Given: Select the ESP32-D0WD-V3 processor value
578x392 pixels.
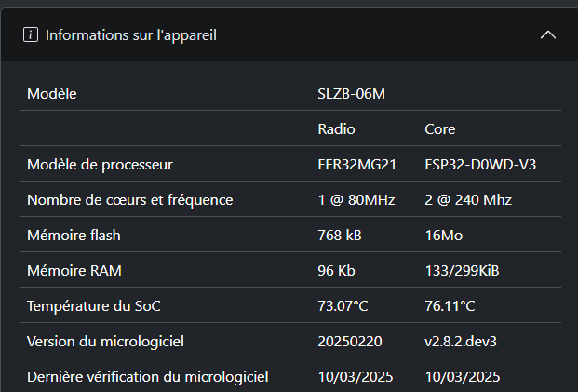Looking at the screenshot, I should pyautogui.click(x=480, y=165).
